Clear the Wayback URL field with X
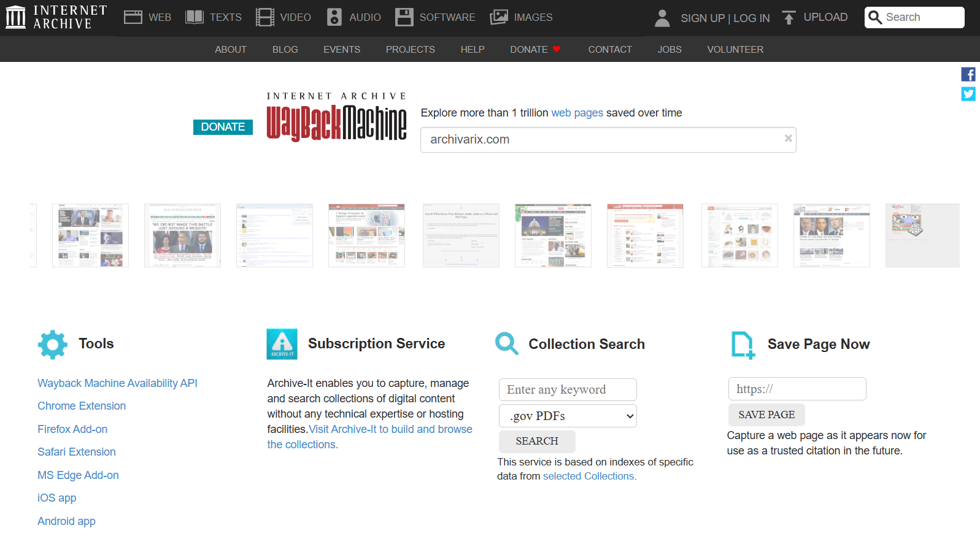 pyautogui.click(x=788, y=139)
